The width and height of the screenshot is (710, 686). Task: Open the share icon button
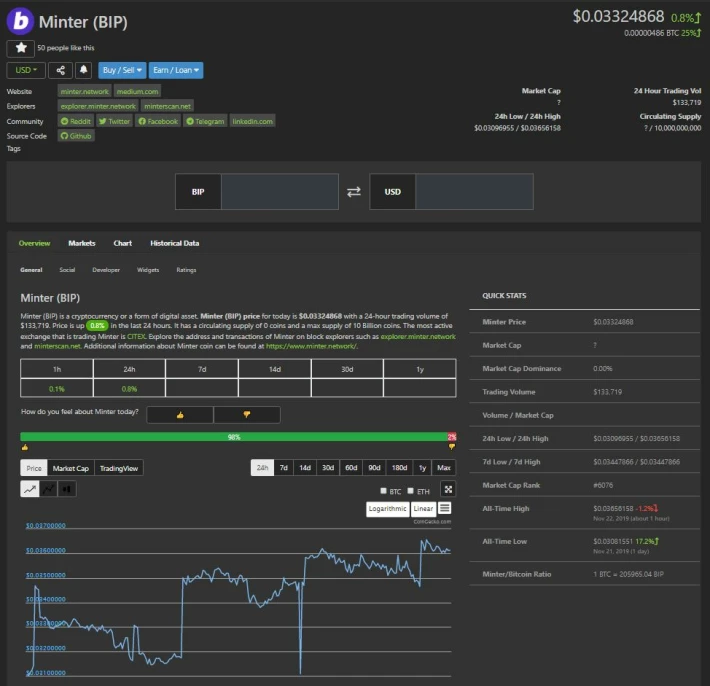point(60,70)
